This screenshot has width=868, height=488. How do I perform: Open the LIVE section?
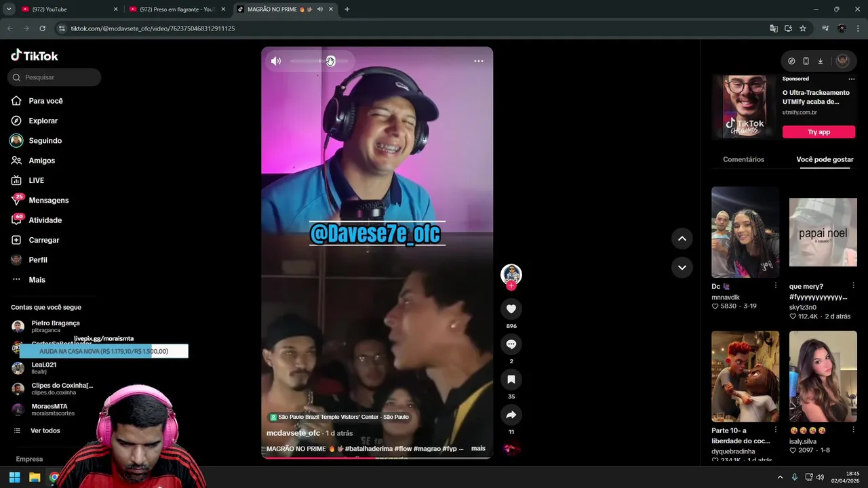(x=36, y=180)
